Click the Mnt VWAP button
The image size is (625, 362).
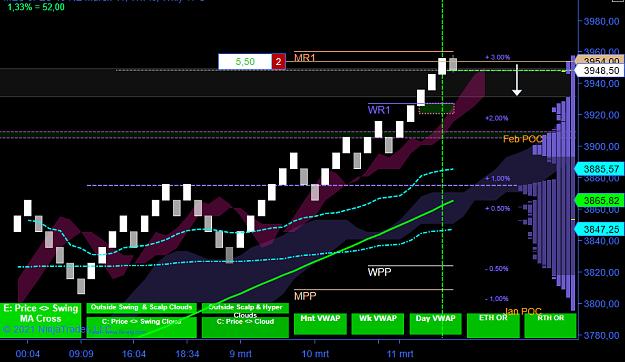pos(320,324)
